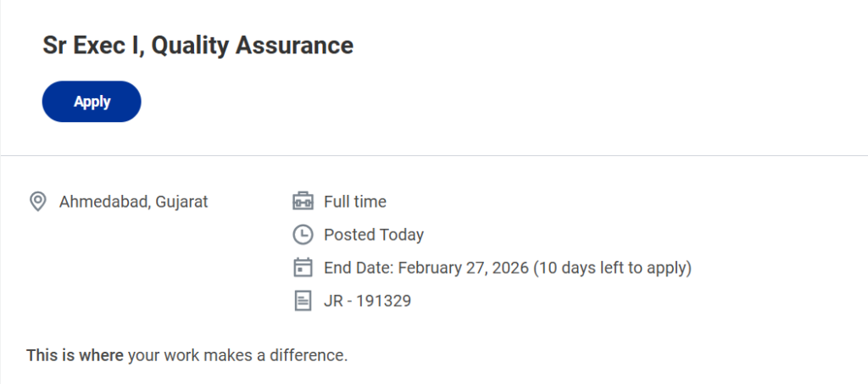Click the clock icon beside Posted Today
This screenshot has height=384, width=868.
tap(303, 235)
